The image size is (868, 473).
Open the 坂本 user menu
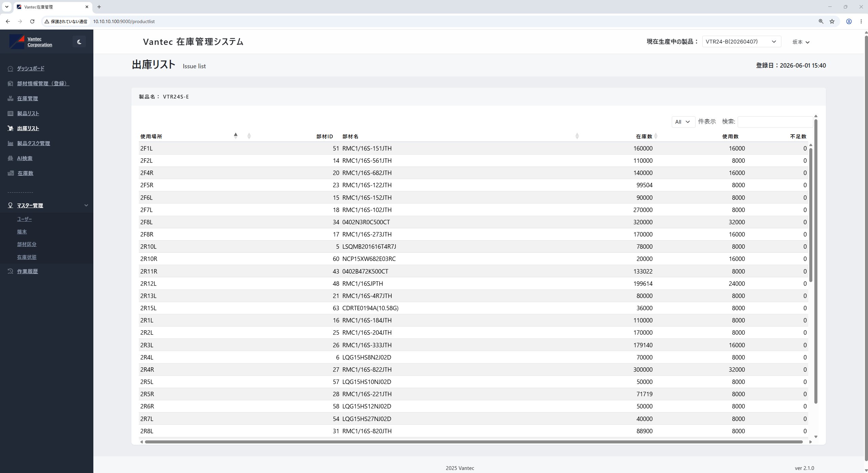pos(801,42)
